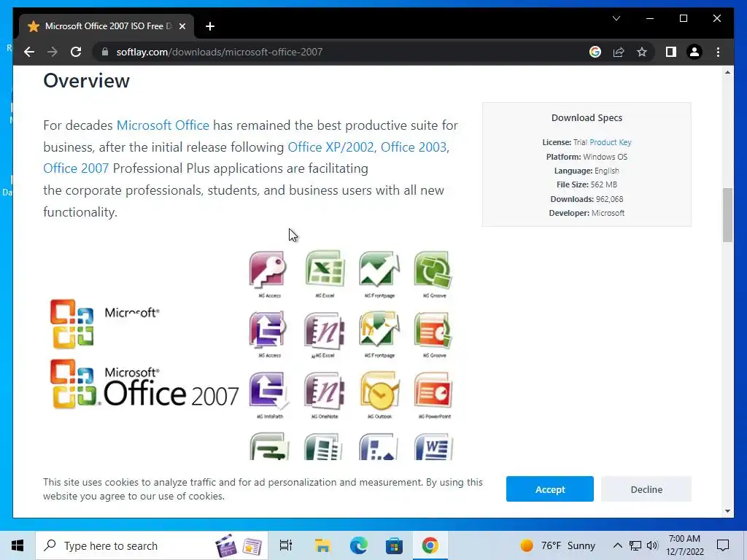The height and width of the screenshot is (560, 747).
Task: Reload the softlay page
Action: pyautogui.click(x=76, y=52)
